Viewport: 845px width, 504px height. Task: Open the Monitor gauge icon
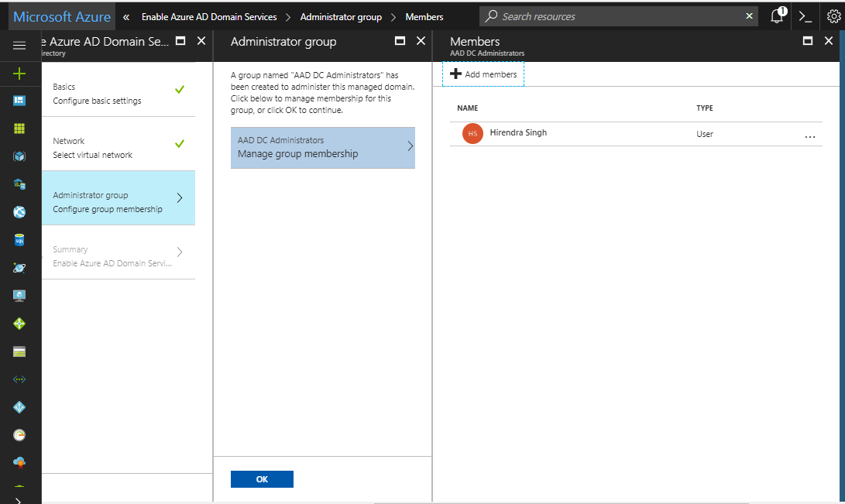pyautogui.click(x=19, y=435)
